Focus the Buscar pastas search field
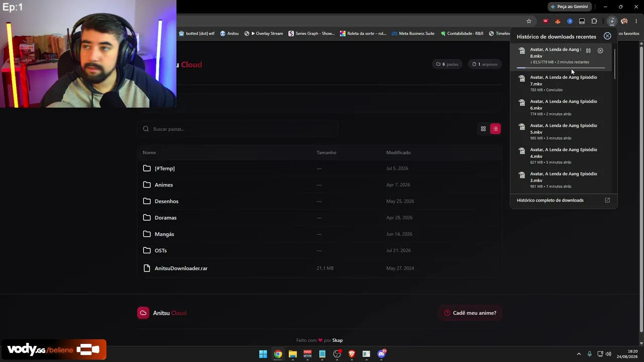This screenshot has width=644, height=362. click(238, 129)
